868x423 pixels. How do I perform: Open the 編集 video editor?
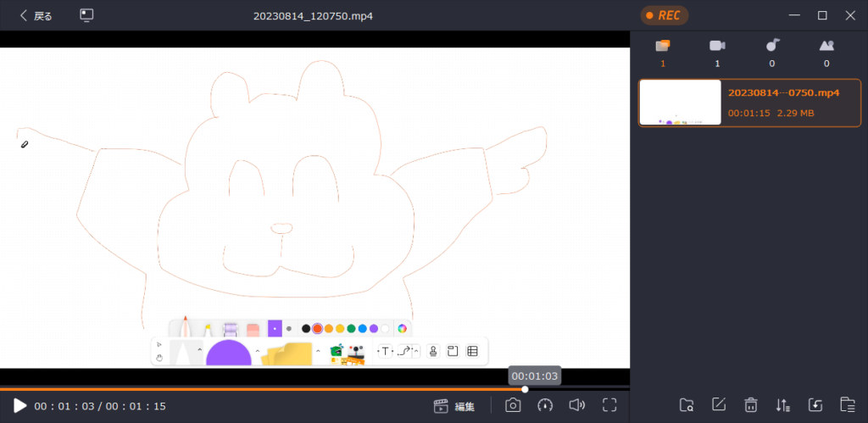tap(454, 406)
